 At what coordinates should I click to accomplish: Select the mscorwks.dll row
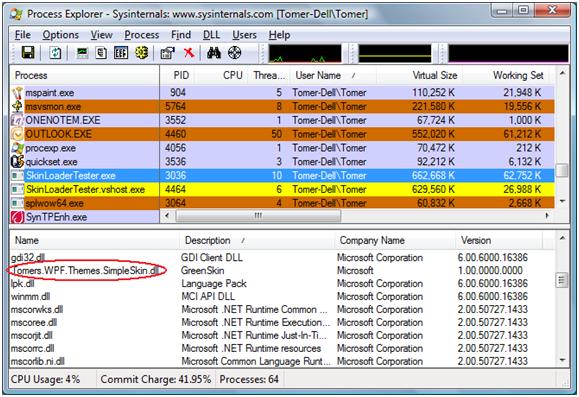click(282, 309)
